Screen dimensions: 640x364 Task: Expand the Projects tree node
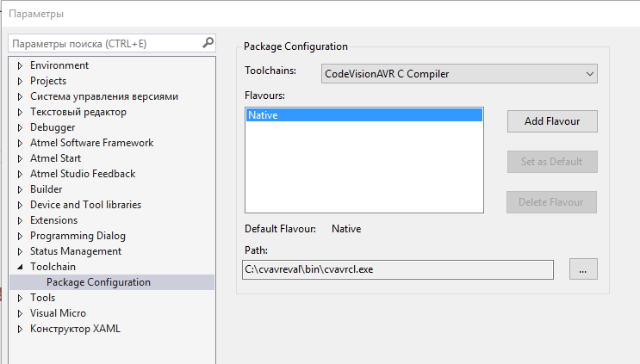[20, 82]
